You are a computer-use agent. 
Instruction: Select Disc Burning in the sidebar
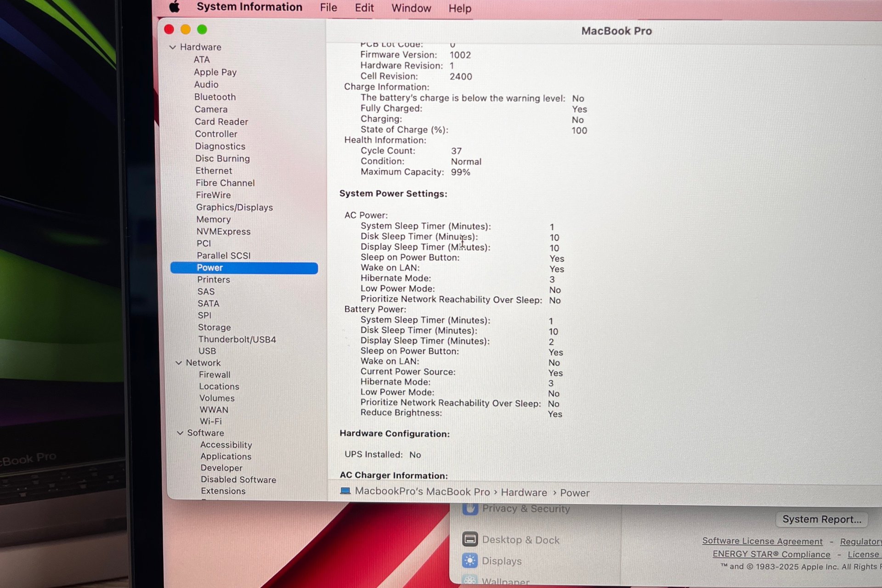[x=223, y=158]
